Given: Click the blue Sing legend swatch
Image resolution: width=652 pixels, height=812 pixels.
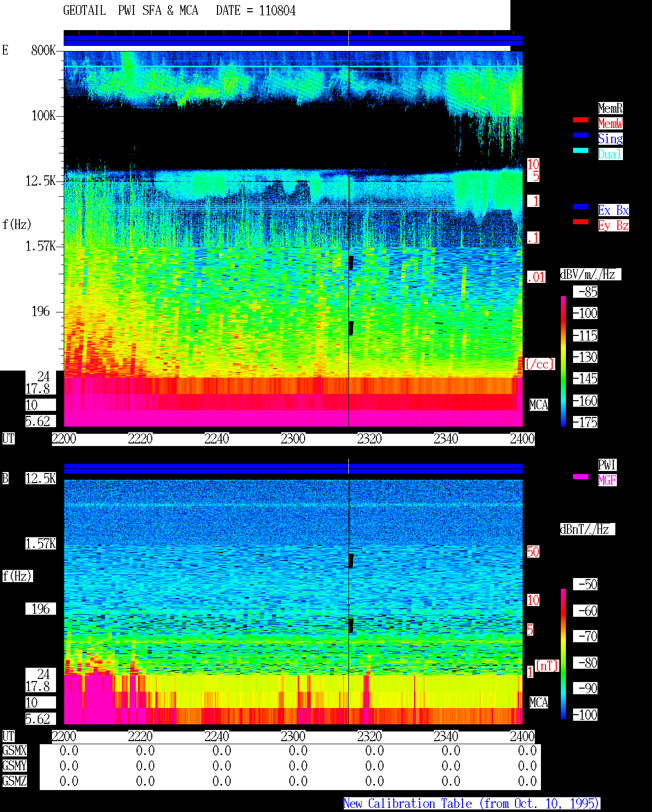Looking at the screenshot, I should tap(581, 135).
